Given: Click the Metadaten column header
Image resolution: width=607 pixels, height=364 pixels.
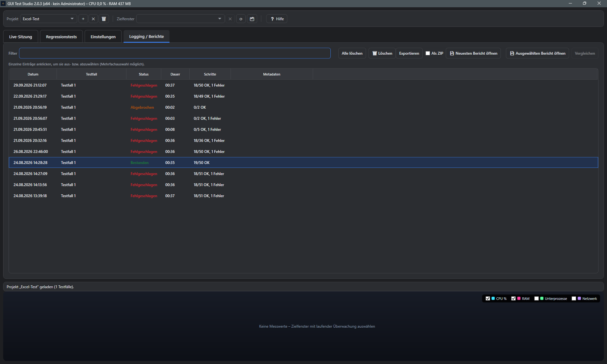Looking at the screenshot, I should (x=272, y=74).
